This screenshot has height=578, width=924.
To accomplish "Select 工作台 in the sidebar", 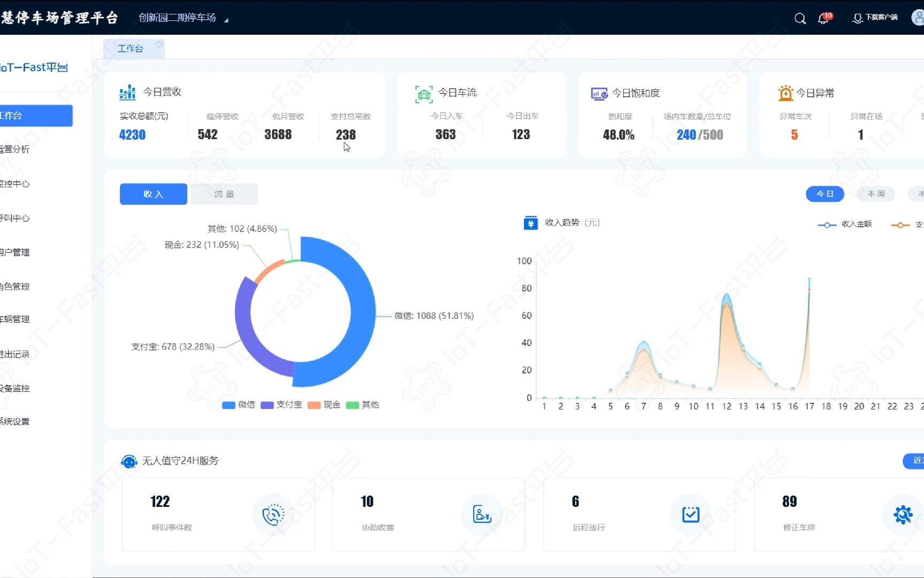I will coord(36,116).
